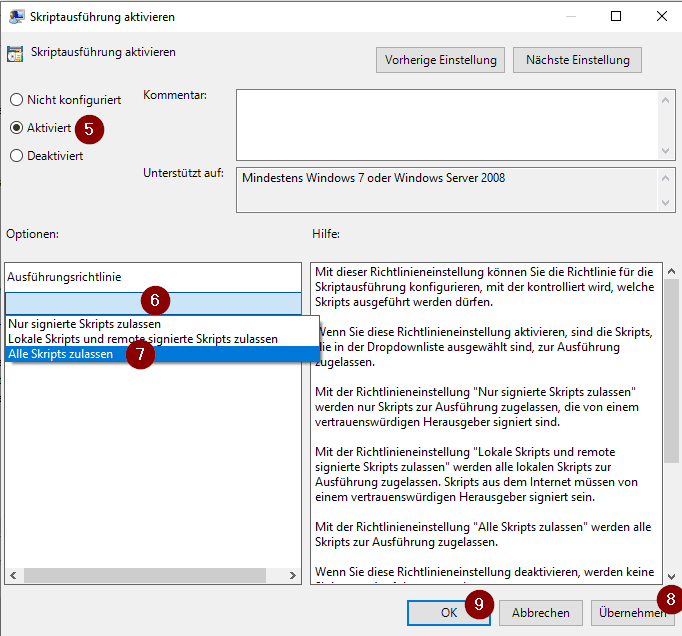This screenshot has width=682, height=636.
Task: Open the Ausführungsrichtlinie dropdown box
Action: pos(152,302)
